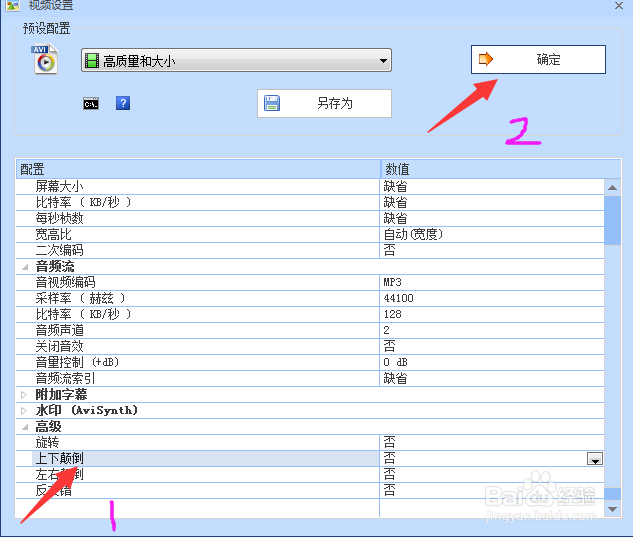Click the AVI format file icon
The width and height of the screenshot is (633, 538).
45,59
